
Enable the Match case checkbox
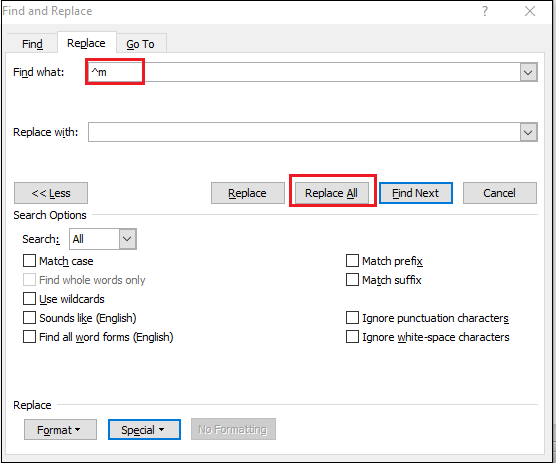click(29, 261)
